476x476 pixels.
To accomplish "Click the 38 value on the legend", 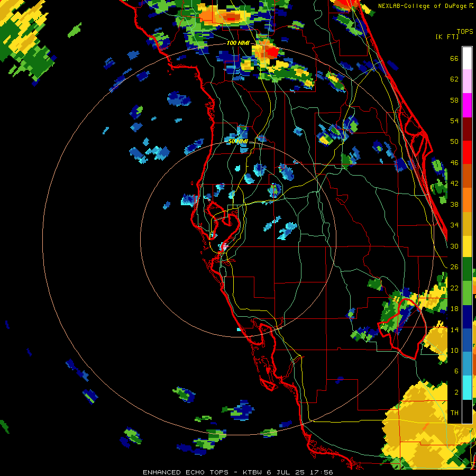I will tap(454, 204).
